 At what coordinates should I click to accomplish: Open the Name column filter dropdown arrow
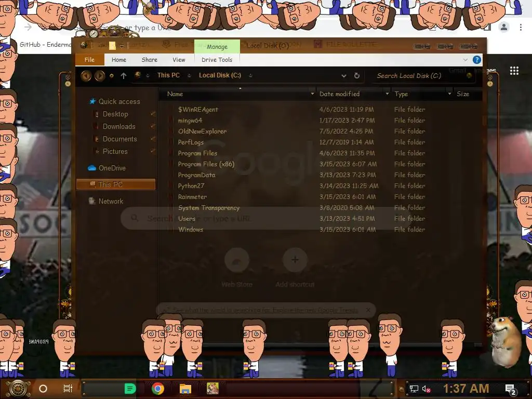pos(312,94)
